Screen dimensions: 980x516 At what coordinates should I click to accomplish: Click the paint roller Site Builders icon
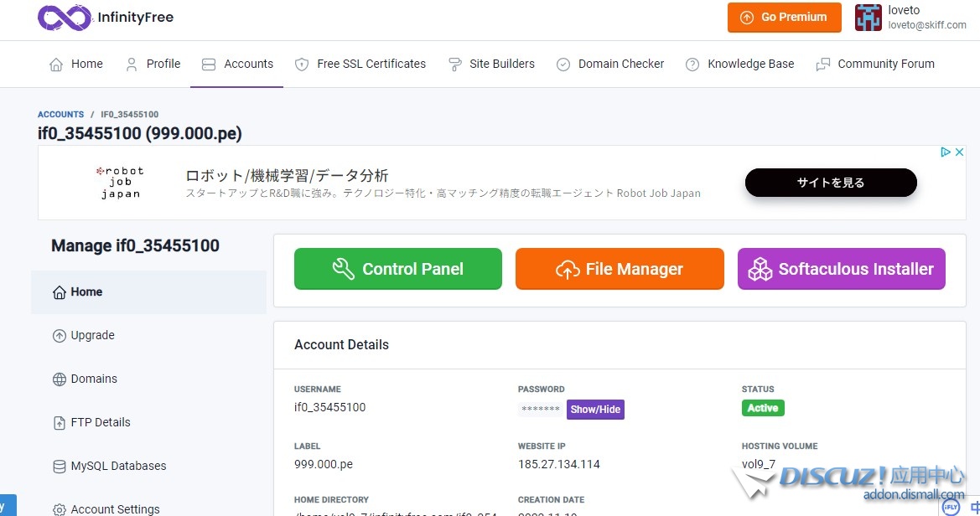[455, 64]
